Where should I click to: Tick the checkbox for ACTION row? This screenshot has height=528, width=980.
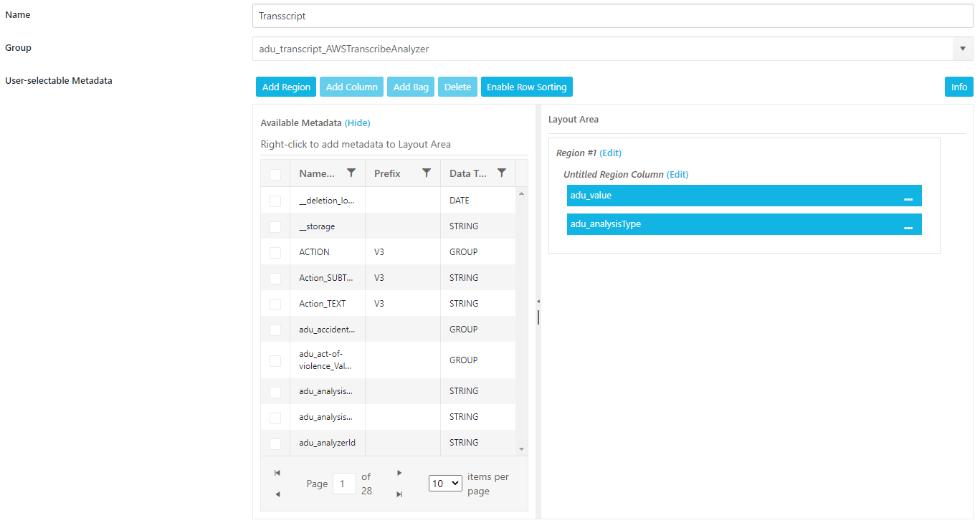tap(275, 253)
